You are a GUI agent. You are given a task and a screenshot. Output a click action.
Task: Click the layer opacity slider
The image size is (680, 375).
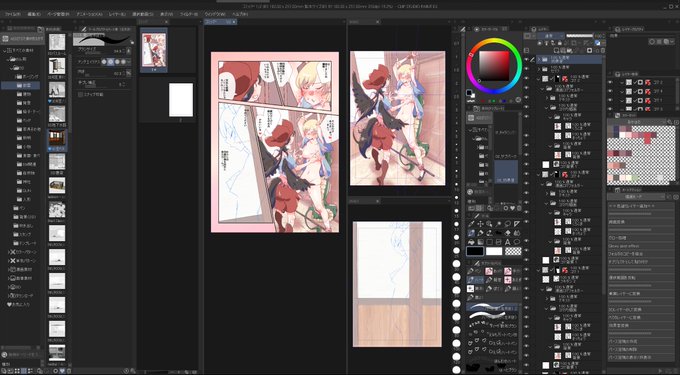click(x=580, y=36)
